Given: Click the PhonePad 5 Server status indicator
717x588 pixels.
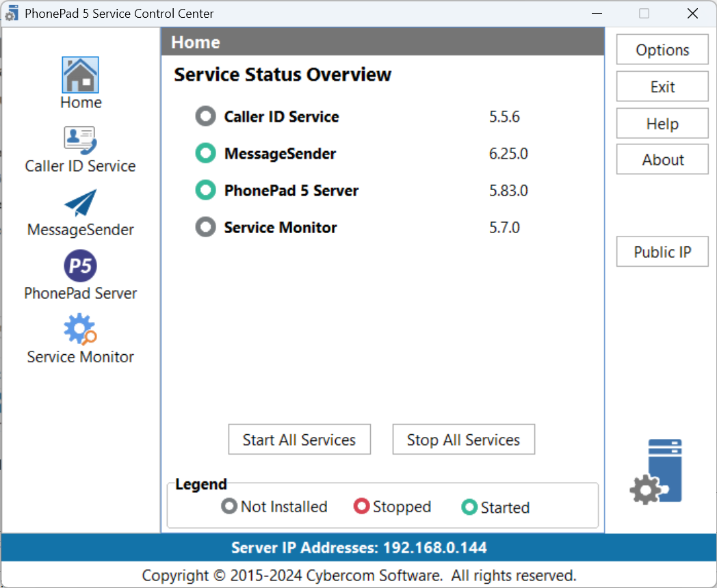Looking at the screenshot, I should coord(205,191).
